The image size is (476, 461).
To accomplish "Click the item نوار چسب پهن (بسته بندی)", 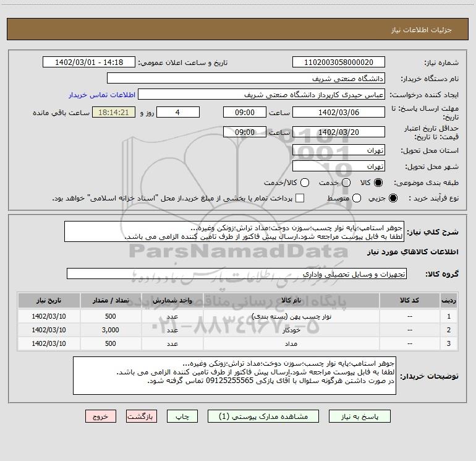I will [291, 317].
